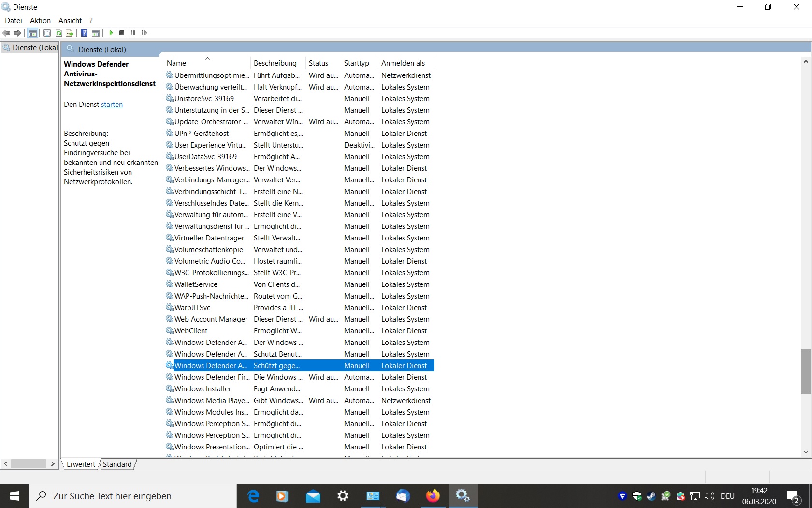Restart the service using the toolbar restart icon

click(x=144, y=33)
